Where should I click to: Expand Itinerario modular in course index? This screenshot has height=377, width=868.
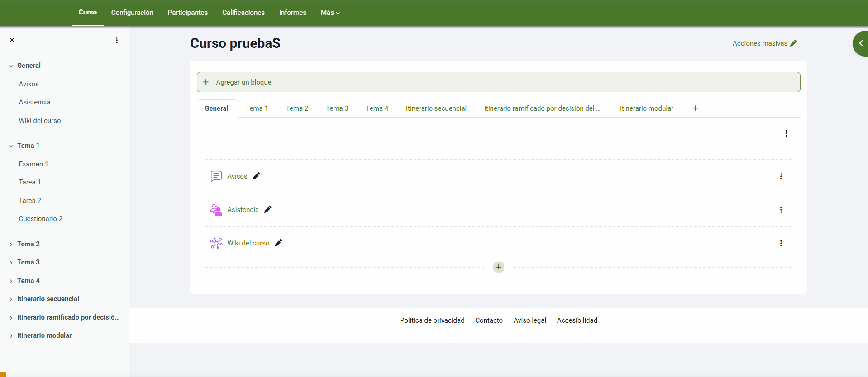pos(11,336)
